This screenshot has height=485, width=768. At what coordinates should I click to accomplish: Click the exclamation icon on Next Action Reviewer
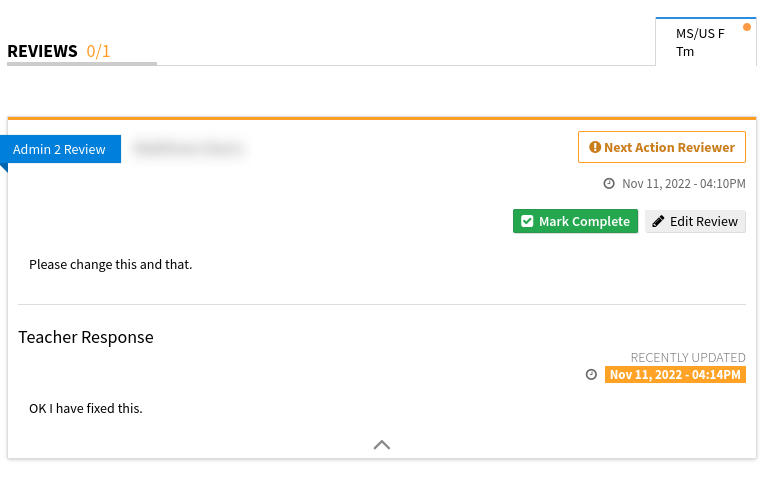pyautogui.click(x=595, y=147)
